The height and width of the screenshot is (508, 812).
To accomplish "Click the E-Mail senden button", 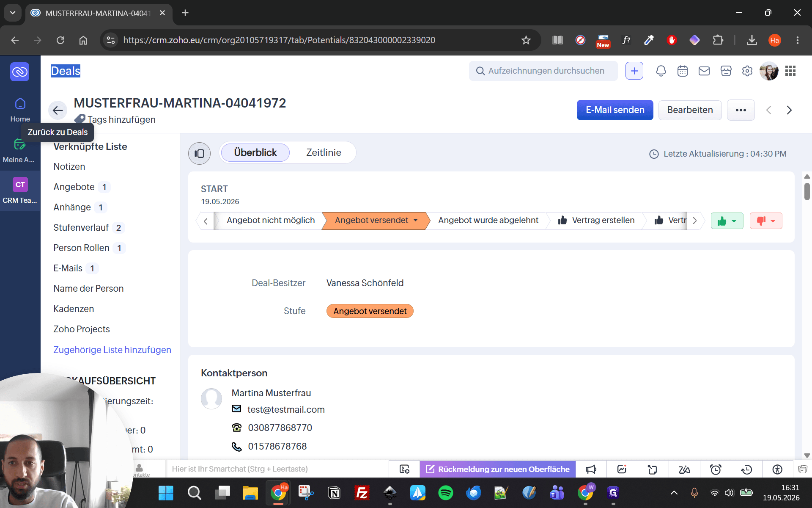I will tap(615, 110).
